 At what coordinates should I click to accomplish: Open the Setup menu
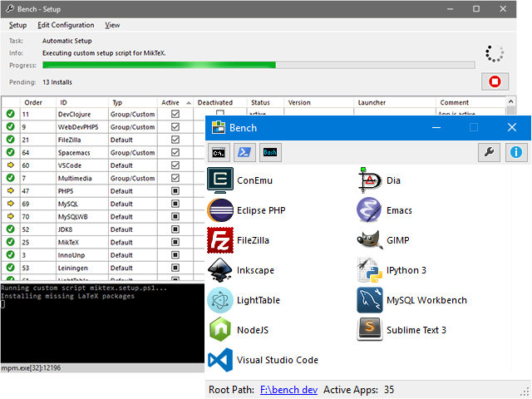coord(17,25)
